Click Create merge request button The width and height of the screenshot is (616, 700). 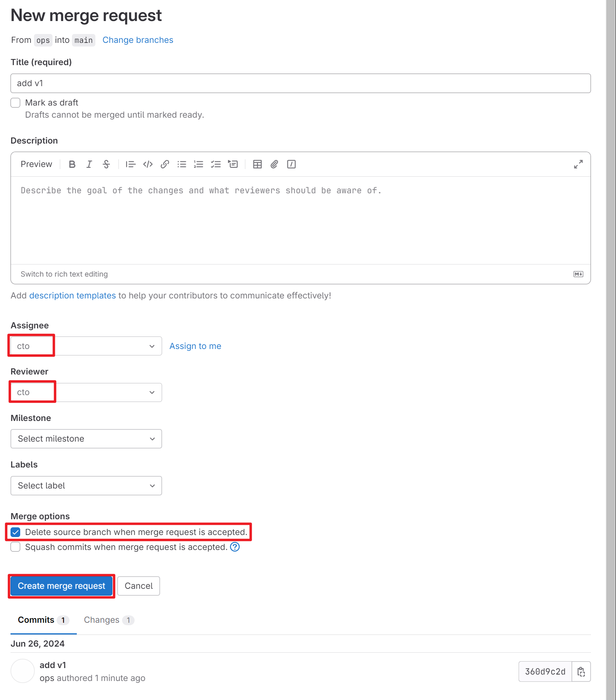pos(61,586)
